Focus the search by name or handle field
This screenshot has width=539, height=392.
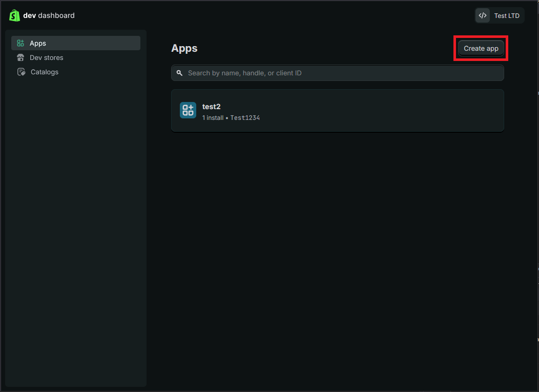[x=338, y=73]
